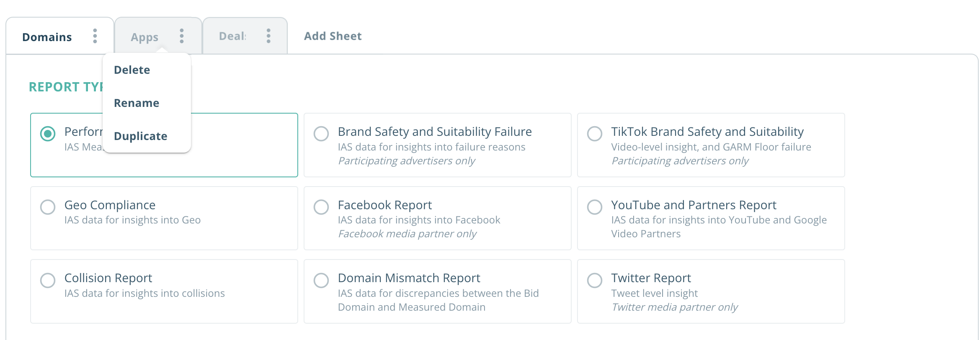
Task: Select the Twitter Report radio button
Action: (595, 280)
